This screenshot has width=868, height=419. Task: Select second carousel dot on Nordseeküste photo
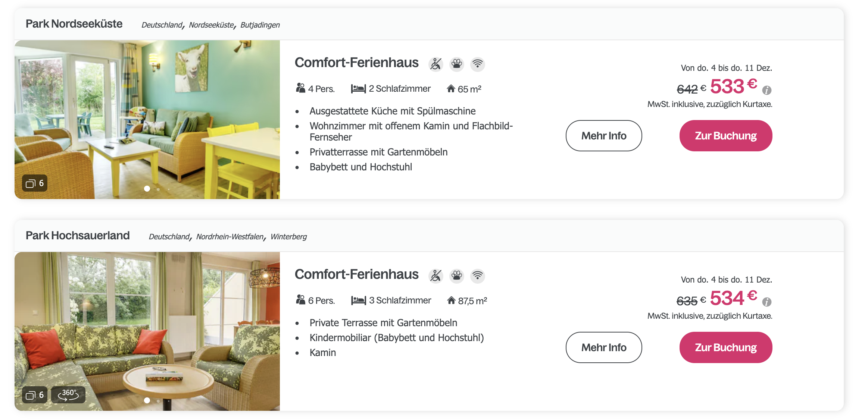tap(158, 189)
